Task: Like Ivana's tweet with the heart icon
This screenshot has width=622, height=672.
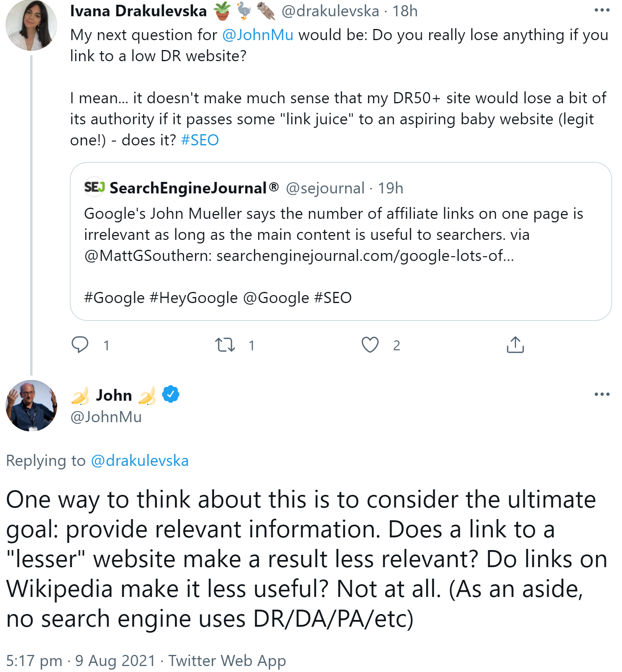Action: [370, 345]
